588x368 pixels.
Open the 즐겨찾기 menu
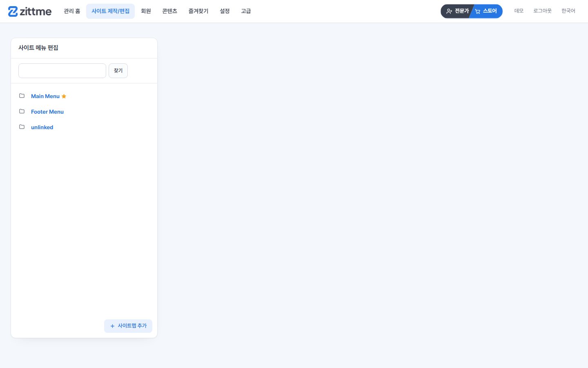point(198,11)
